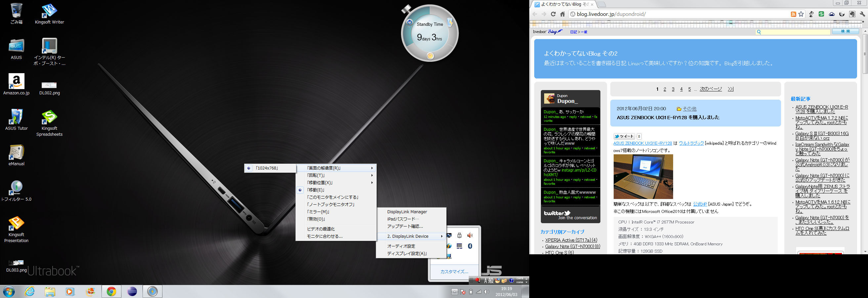
Task: Select the Kingsoft Presentation desktop icon
Action: [16, 229]
